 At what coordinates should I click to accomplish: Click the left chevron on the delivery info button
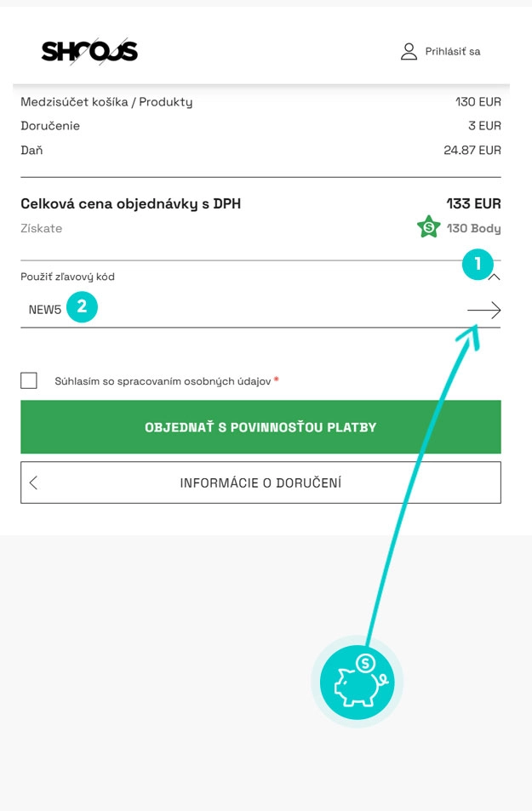coord(34,483)
